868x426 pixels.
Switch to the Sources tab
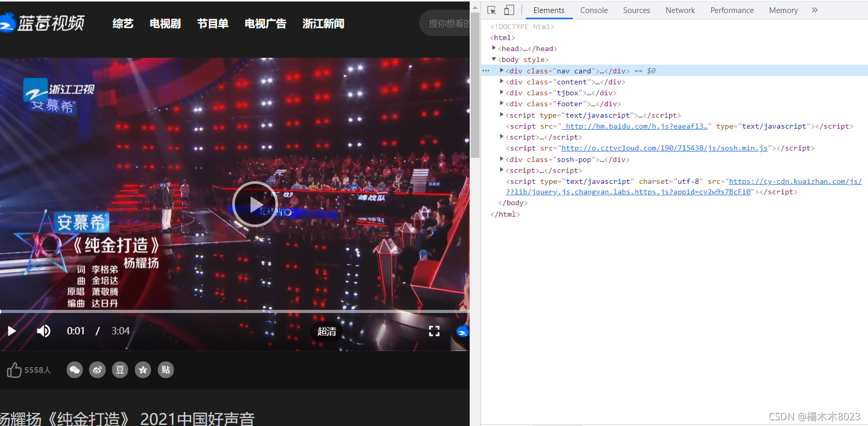click(x=636, y=10)
